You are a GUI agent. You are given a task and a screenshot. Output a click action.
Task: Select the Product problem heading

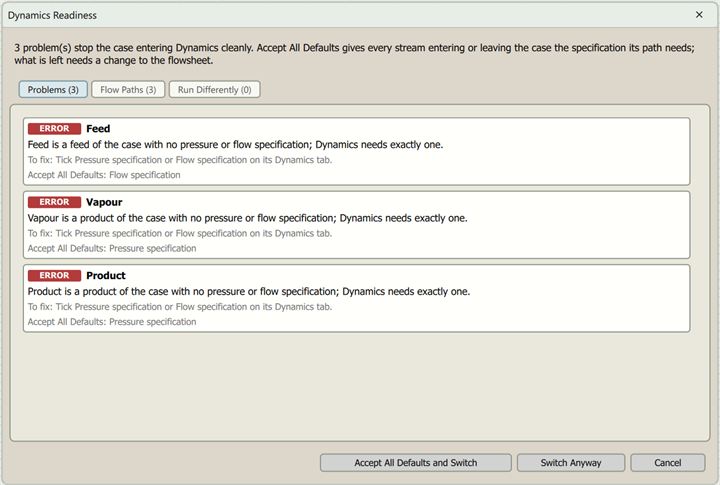(106, 276)
